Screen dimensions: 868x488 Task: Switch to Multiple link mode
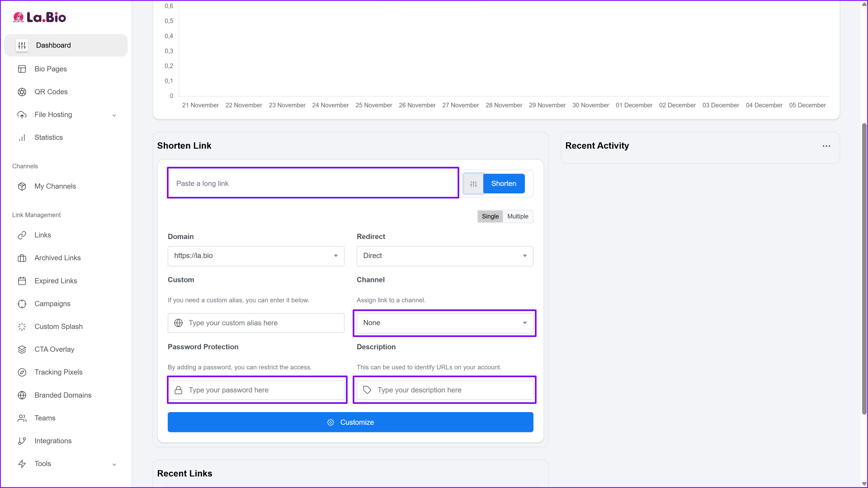(518, 216)
